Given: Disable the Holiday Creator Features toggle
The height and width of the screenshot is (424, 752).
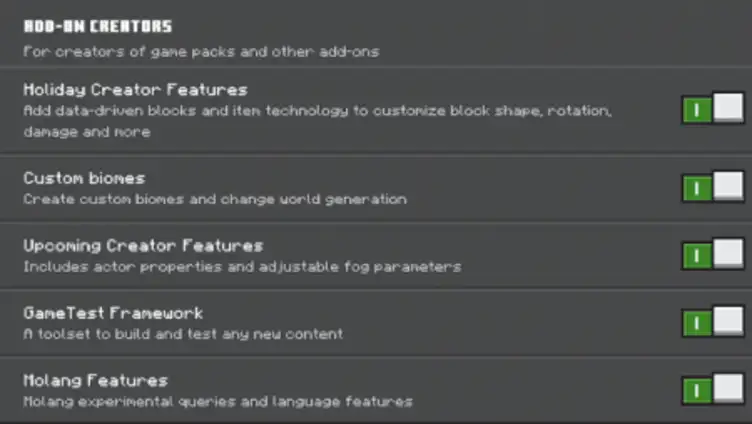Looking at the screenshot, I should coord(713,108).
